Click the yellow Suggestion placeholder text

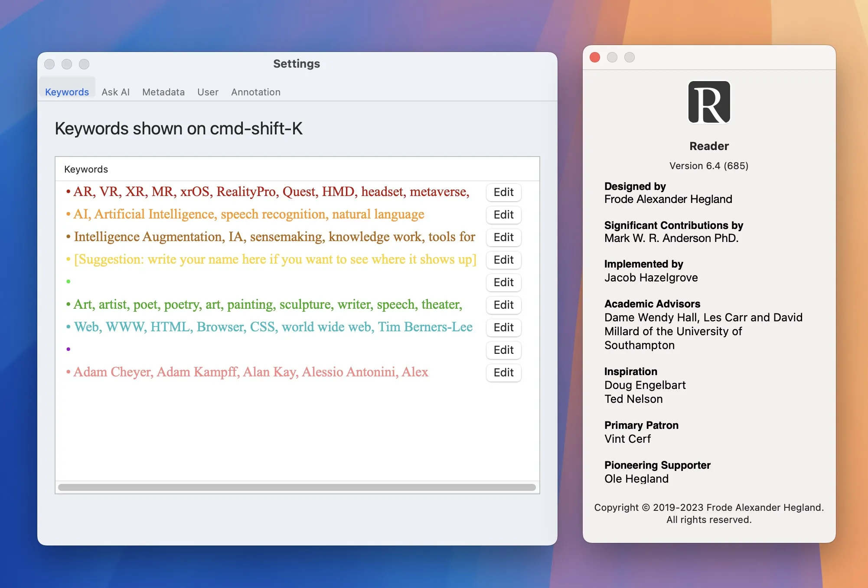point(275,259)
